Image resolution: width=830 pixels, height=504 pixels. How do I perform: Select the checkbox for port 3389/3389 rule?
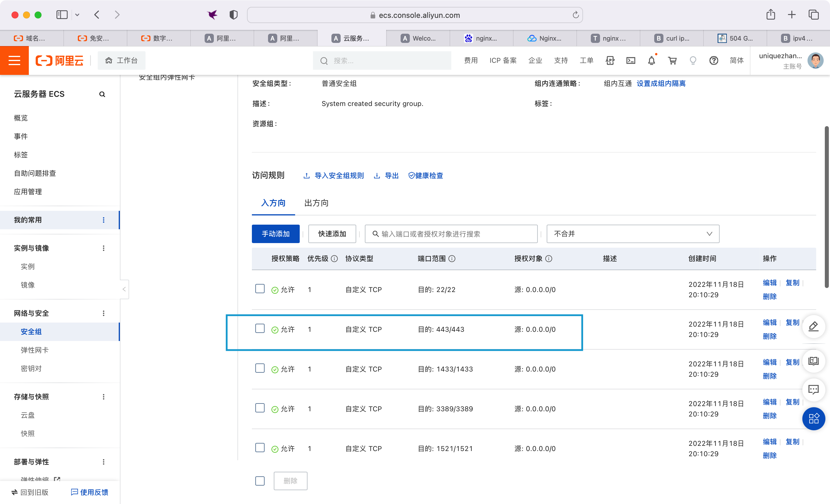point(260,408)
